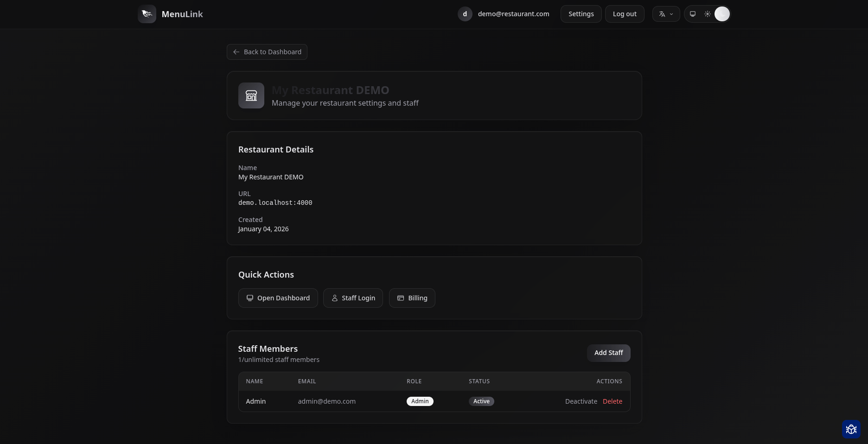
Task: Open the language selector dropdown
Action: [666, 14]
